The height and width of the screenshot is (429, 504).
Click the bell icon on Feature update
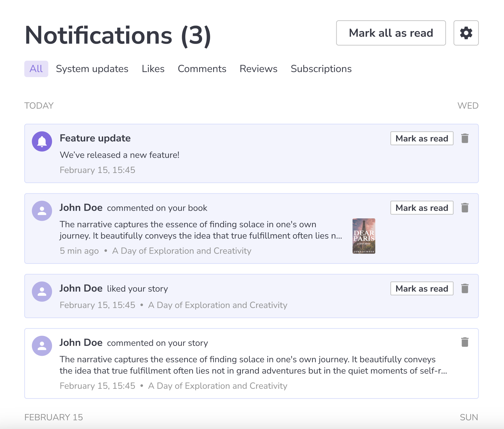[42, 141]
